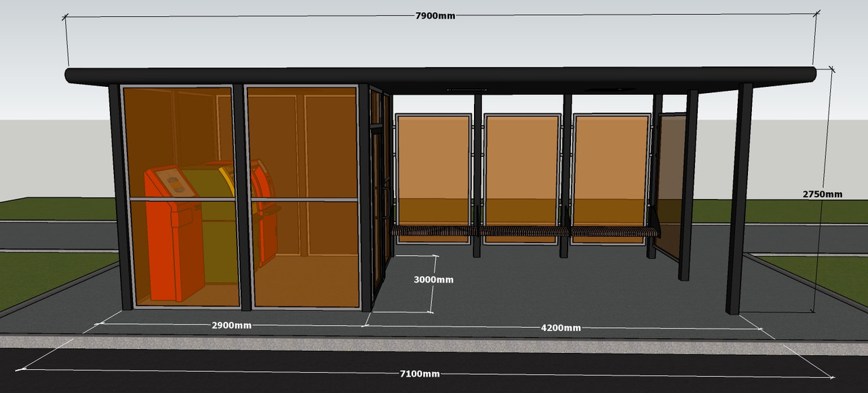Click the 3000mm depth dimension label
This screenshot has width=868, height=393.
(x=434, y=280)
